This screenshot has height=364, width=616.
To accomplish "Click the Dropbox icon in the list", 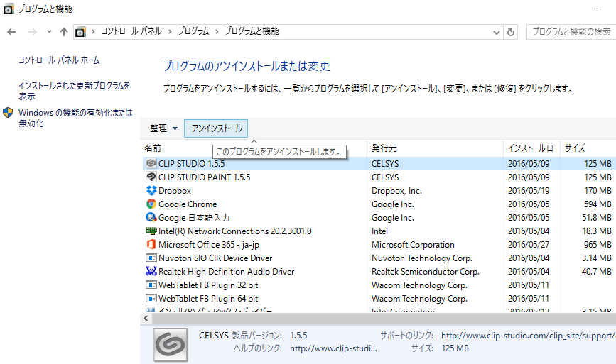I will 151,190.
